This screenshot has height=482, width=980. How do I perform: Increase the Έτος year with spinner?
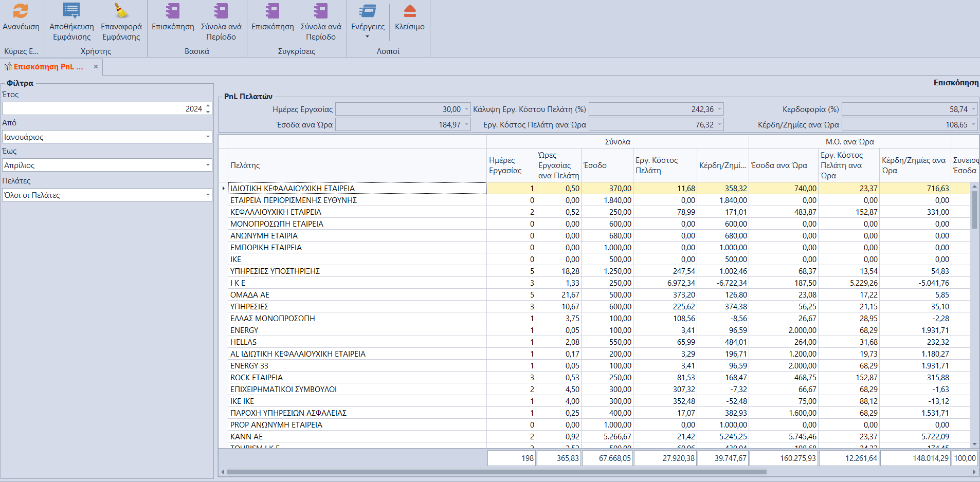[x=208, y=106]
